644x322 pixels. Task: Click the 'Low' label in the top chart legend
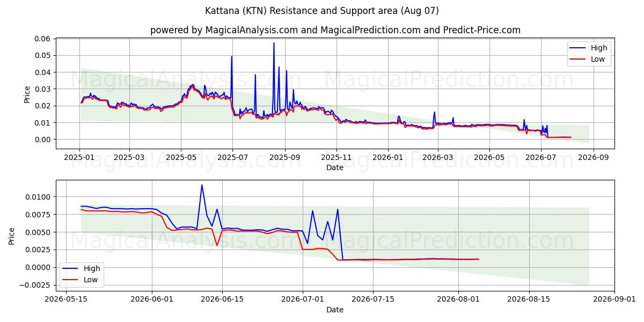(598, 60)
